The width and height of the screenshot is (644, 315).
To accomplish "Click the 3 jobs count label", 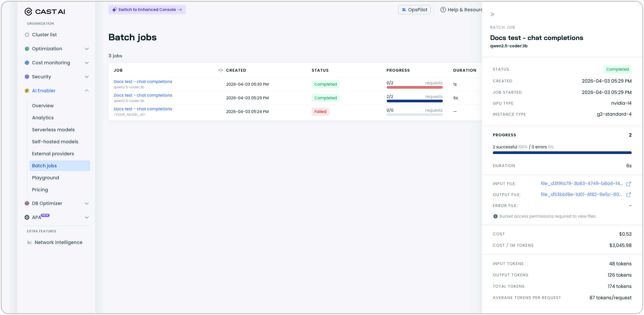I will 115,56.
